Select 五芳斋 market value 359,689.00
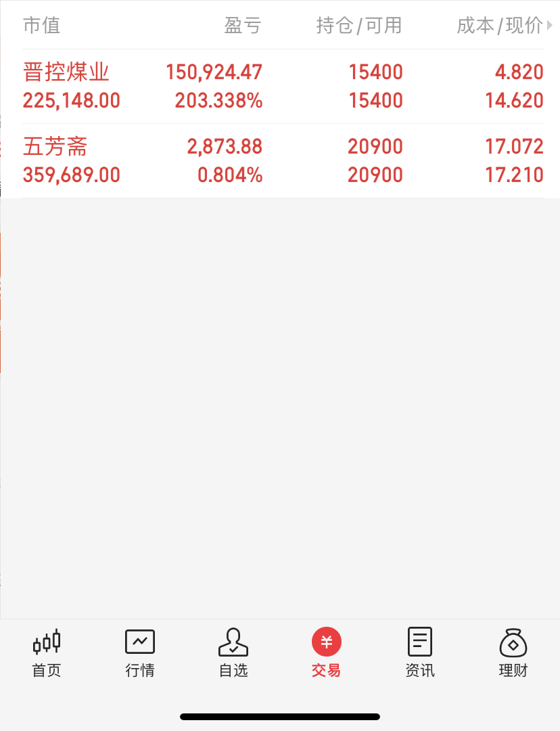560x731 pixels. [x=72, y=175]
